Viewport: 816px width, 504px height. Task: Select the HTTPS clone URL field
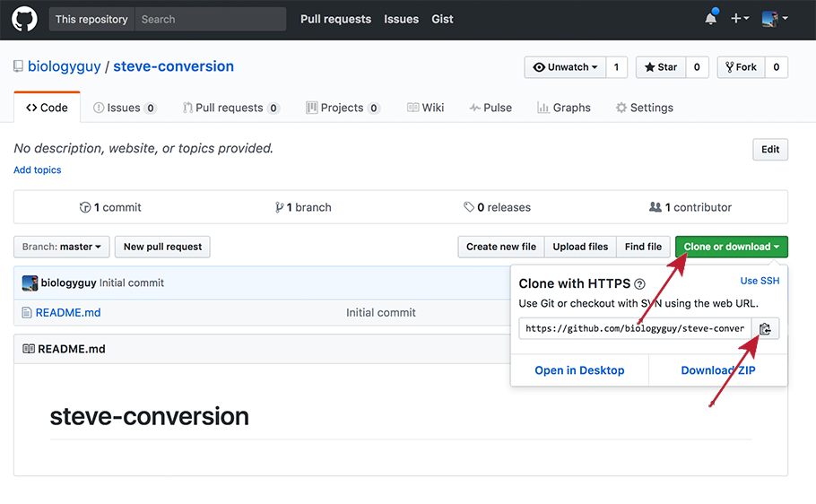click(x=636, y=328)
